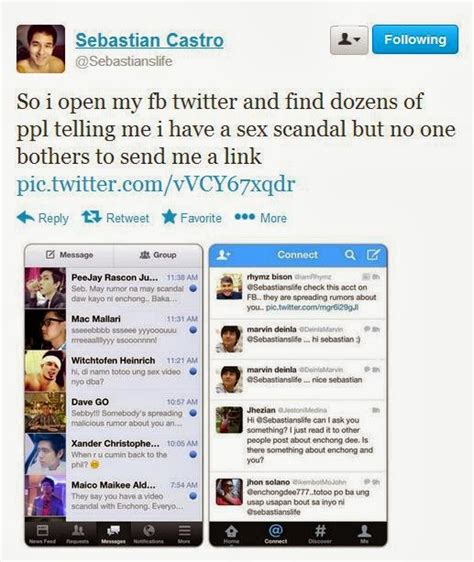This screenshot has height=562, width=474.
Task: Switch to the Home tab icon
Action: [231, 533]
